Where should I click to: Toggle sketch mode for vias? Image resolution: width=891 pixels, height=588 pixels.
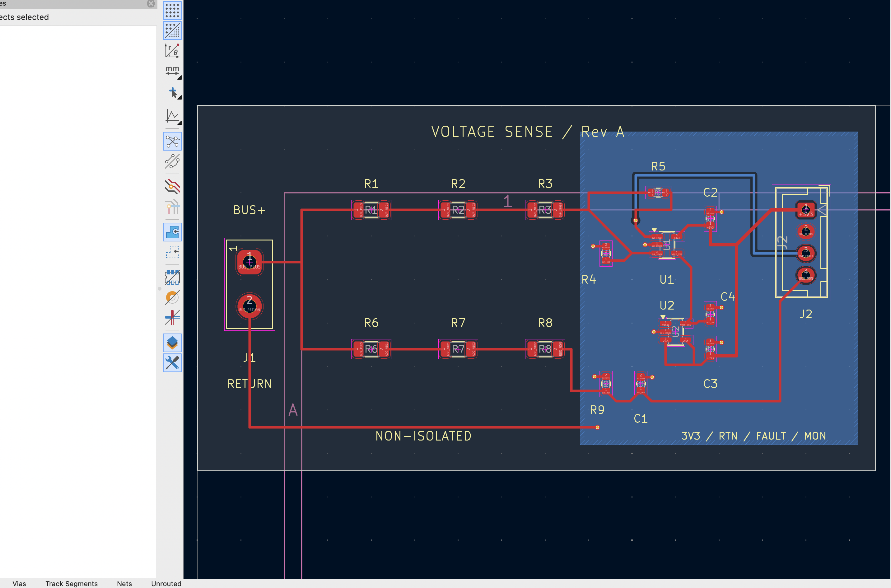click(x=172, y=297)
